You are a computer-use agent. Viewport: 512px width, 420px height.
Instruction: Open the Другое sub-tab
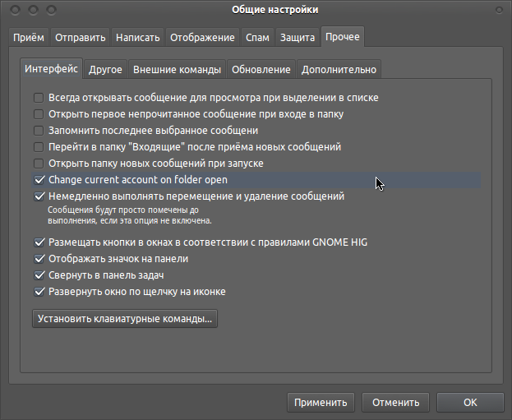(105, 70)
